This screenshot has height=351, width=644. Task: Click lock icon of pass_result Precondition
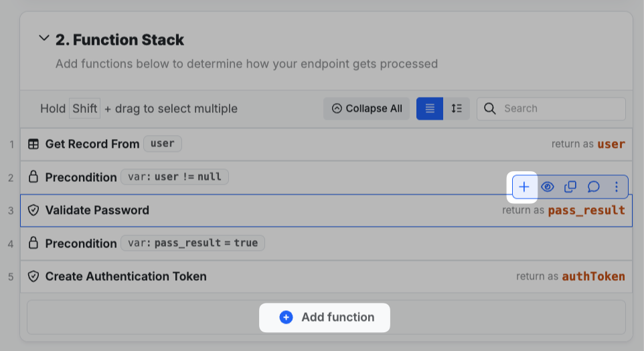click(x=33, y=243)
